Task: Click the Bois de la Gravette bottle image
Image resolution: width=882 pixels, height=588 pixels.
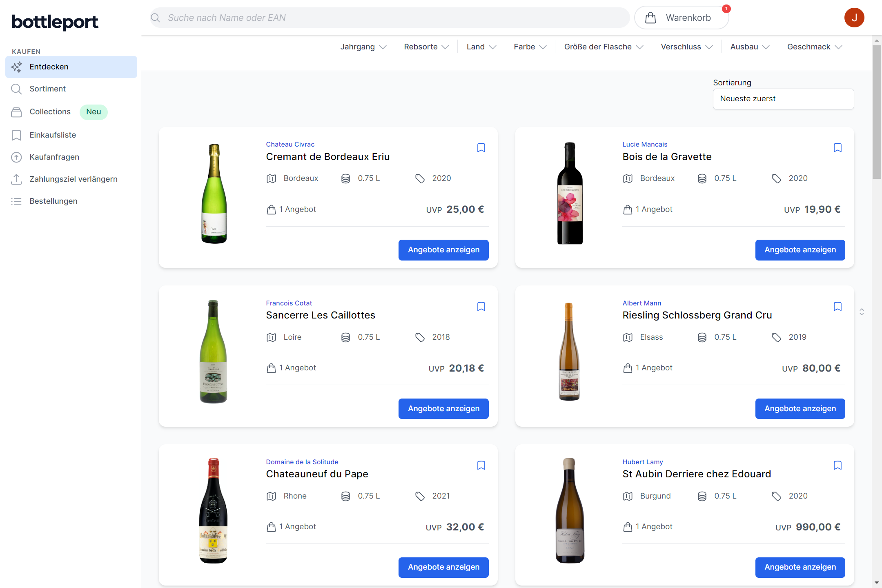Action: (570, 194)
